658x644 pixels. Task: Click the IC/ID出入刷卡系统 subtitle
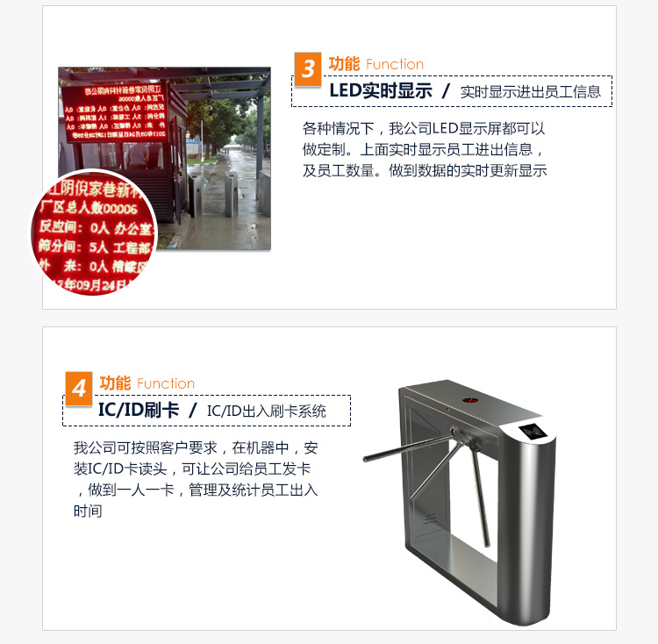pyautogui.click(x=267, y=411)
